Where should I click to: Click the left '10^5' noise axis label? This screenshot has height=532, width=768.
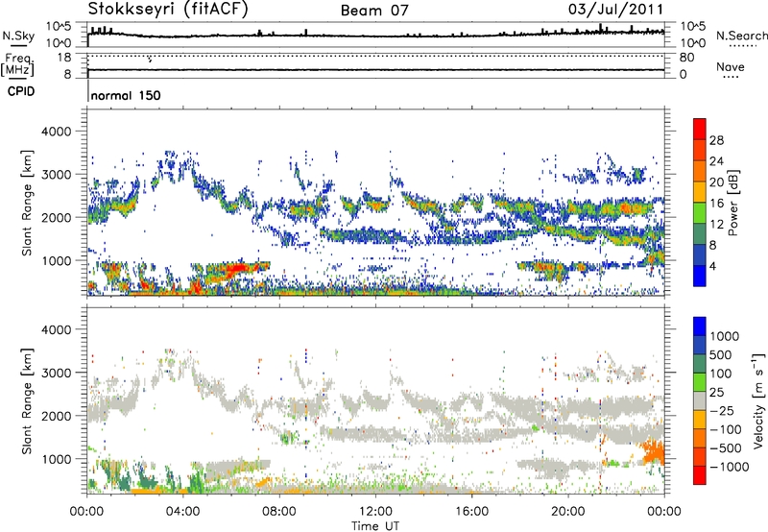(59, 26)
